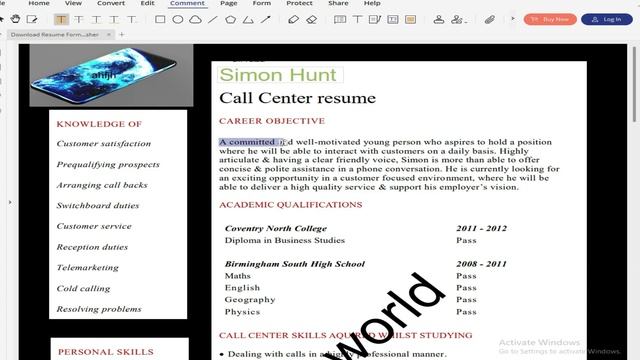Click the Log In button

pyautogui.click(x=607, y=19)
